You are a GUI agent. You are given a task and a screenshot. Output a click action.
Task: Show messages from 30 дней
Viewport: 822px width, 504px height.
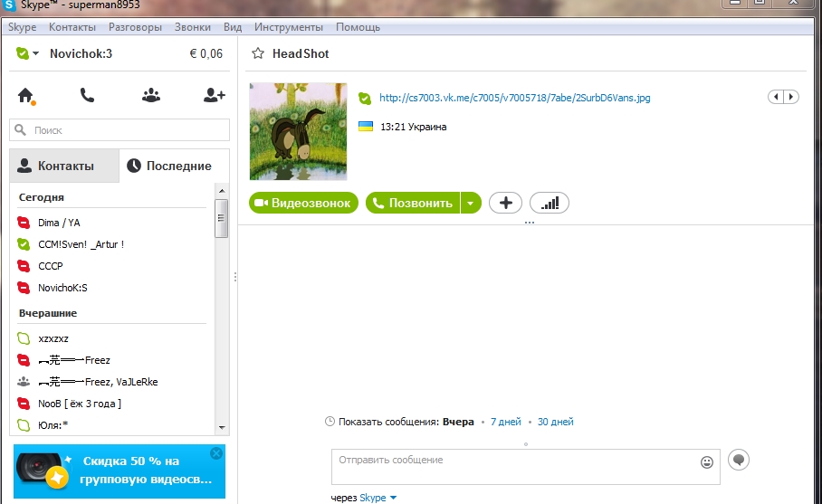point(555,422)
